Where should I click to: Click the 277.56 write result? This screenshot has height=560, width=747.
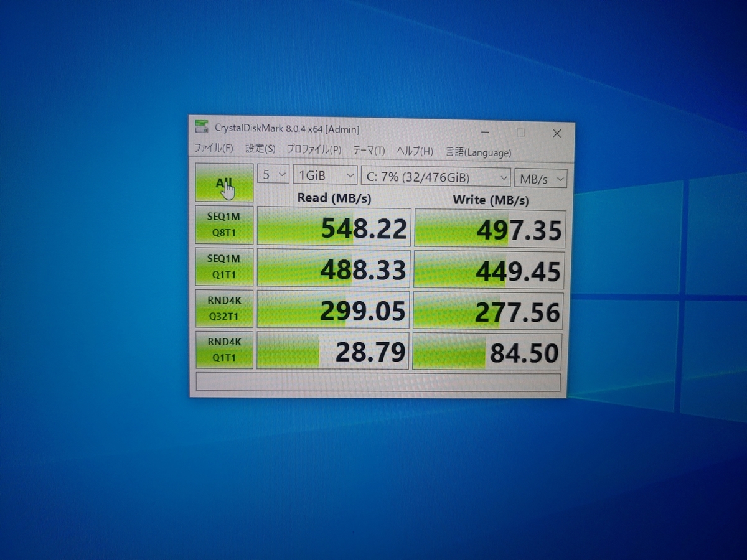487,311
